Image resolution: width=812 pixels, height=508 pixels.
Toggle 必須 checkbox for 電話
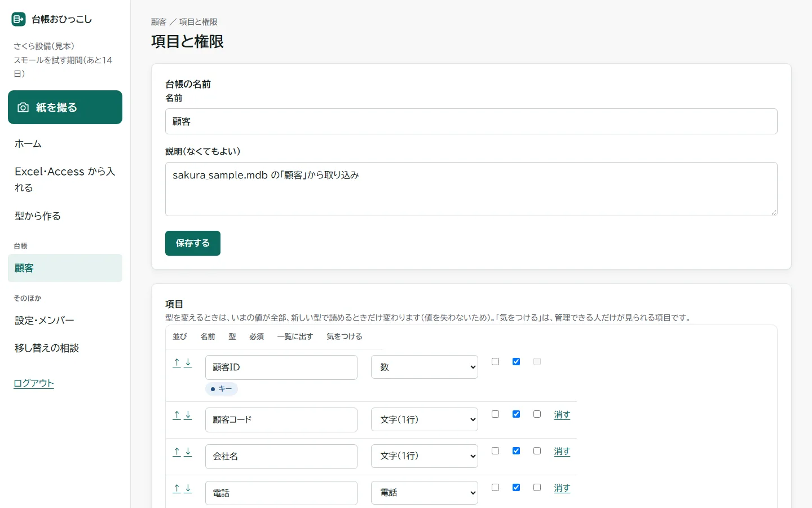click(x=495, y=487)
